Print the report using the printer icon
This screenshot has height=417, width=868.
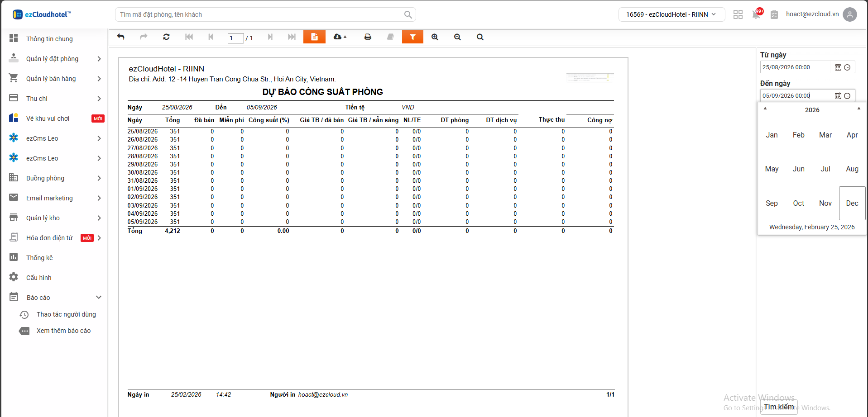[368, 37]
